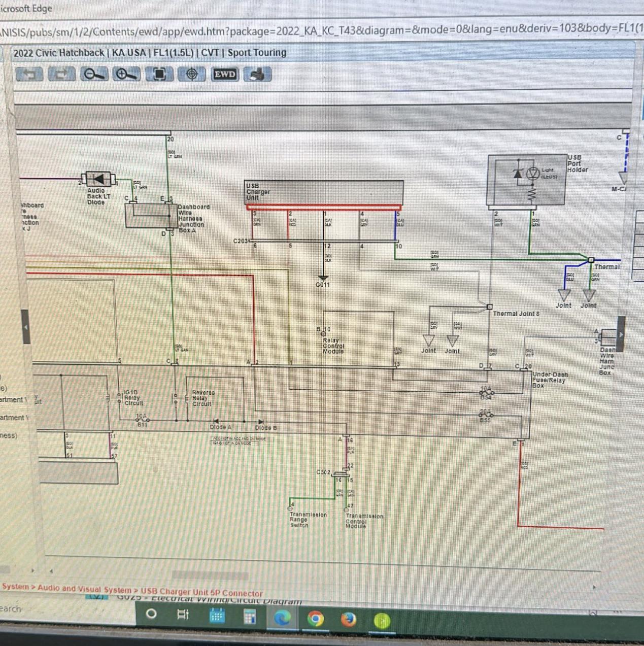Click the Audio Back LT Diode symbol
The height and width of the screenshot is (646, 644).
point(98,179)
